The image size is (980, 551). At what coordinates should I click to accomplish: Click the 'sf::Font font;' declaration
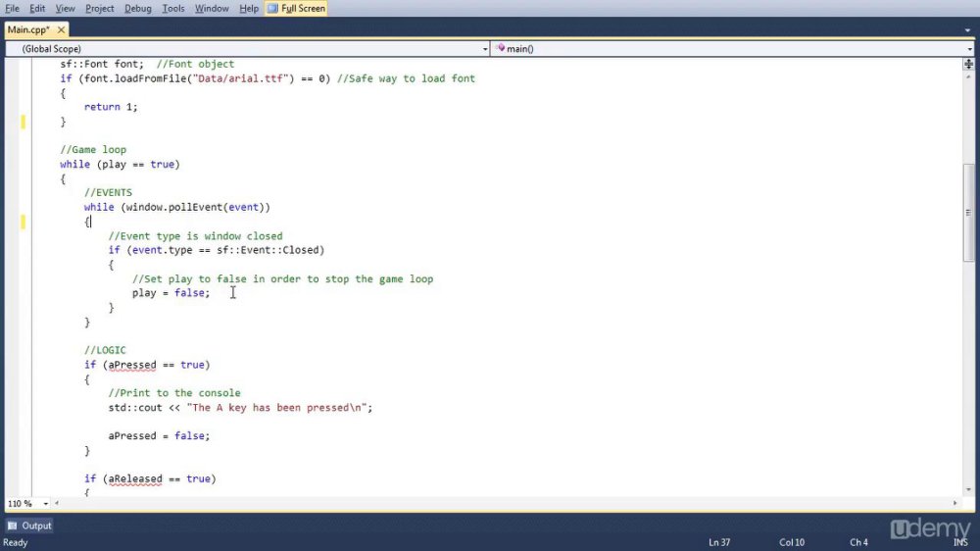click(x=102, y=64)
